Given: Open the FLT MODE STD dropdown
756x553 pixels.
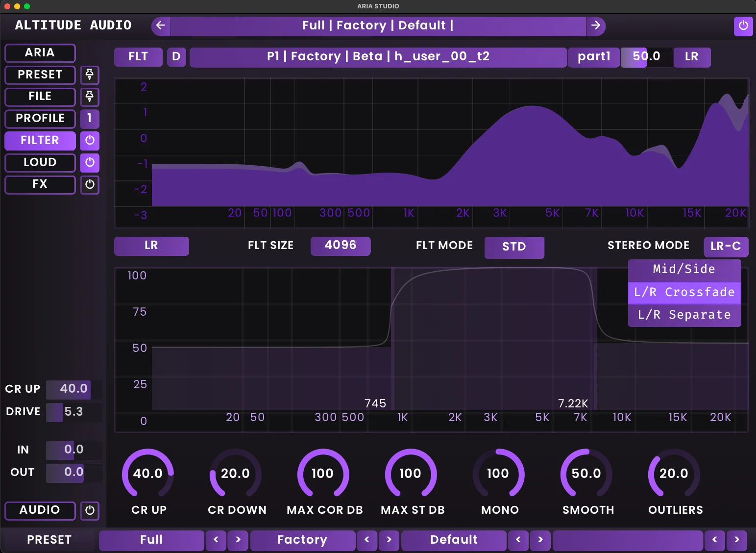Looking at the screenshot, I should (x=514, y=248).
